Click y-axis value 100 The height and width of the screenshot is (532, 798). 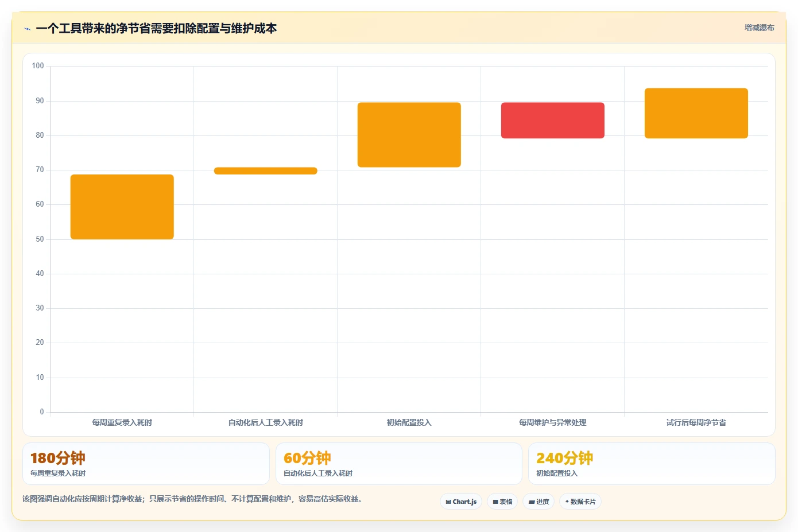point(38,66)
